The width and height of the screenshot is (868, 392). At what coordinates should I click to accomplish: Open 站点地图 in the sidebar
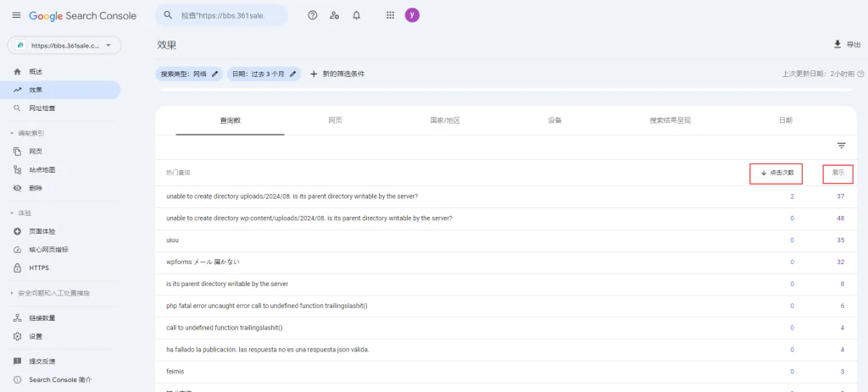[x=42, y=169]
